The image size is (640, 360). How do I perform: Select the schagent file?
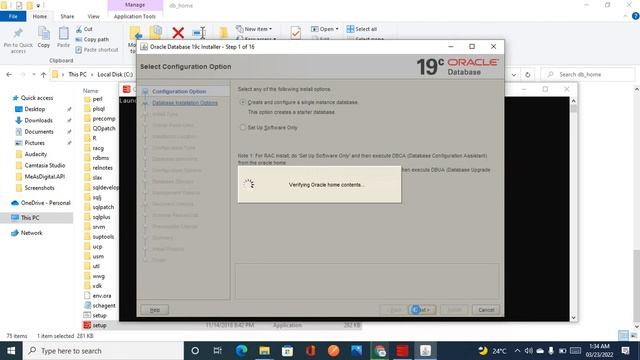(x=104, y=306)
